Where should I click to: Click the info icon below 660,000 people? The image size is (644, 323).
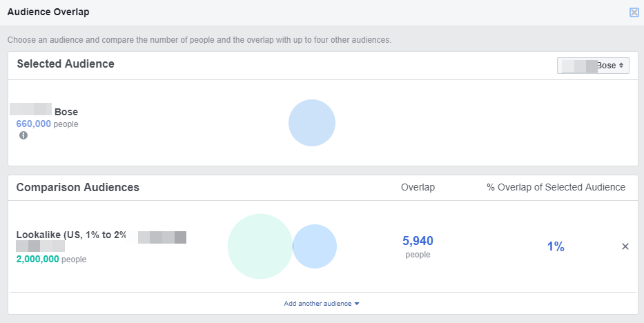[23, 136]
